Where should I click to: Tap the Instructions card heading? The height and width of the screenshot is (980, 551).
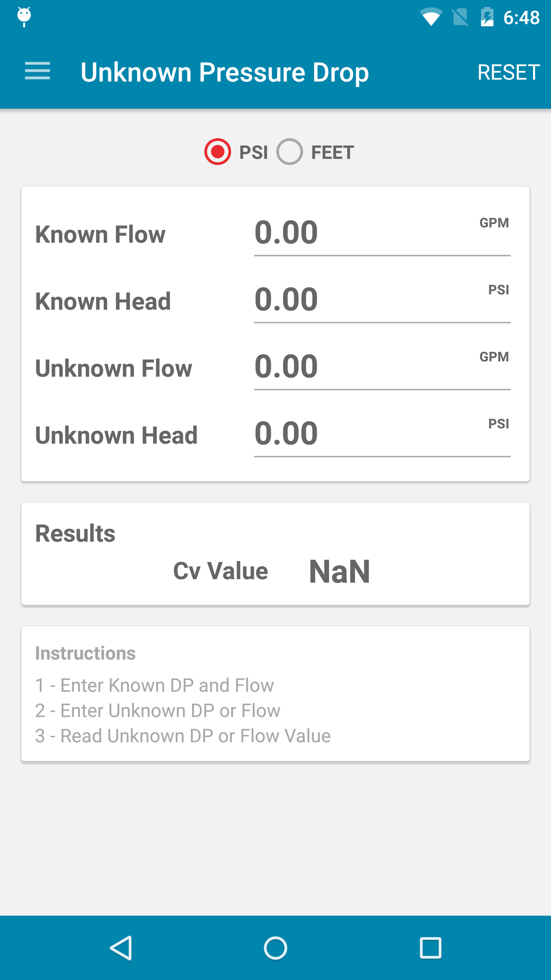(x=85, y=653)
